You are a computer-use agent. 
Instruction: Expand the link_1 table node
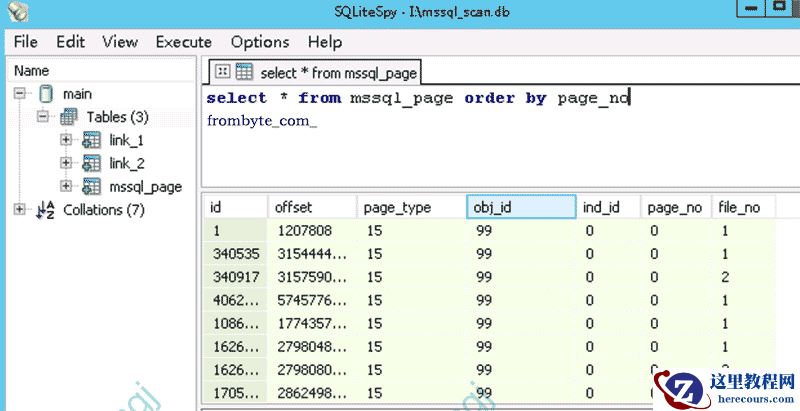point(66,140)
